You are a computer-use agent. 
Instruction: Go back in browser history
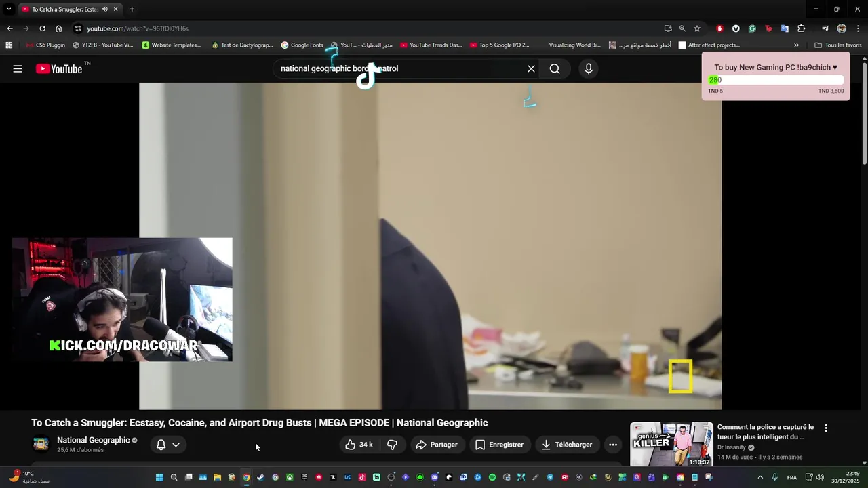tap(9, 28)
